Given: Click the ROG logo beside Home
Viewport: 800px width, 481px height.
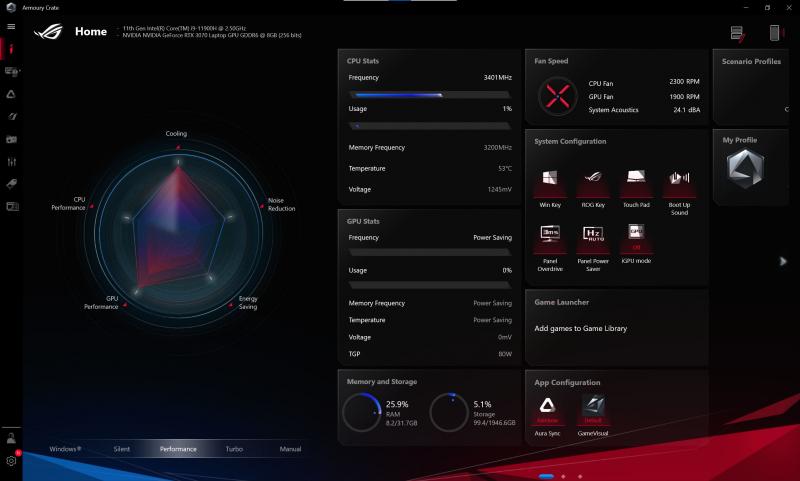Looking at the screenshot, I should tap(48, 32).
